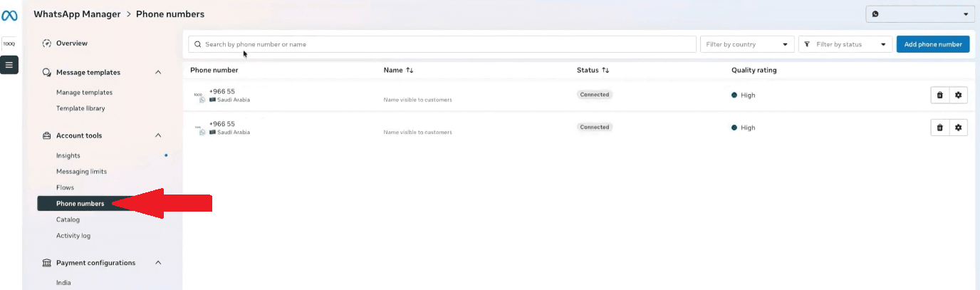Screen dimensions: 980x290
Task: Open Flows in the sidebar
Action: coord(65,188)
